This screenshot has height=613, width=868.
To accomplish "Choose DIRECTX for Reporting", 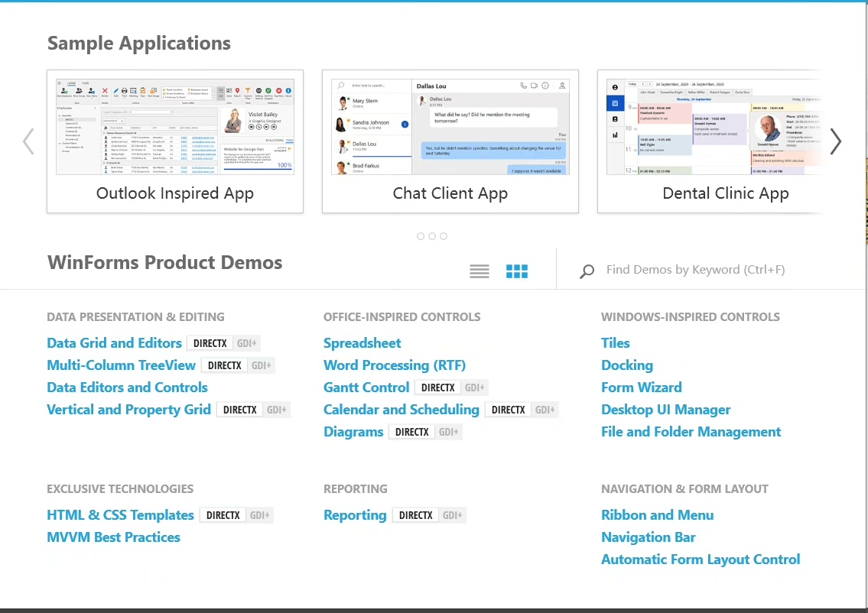I will pyautogui.click(x=416, y=515).
